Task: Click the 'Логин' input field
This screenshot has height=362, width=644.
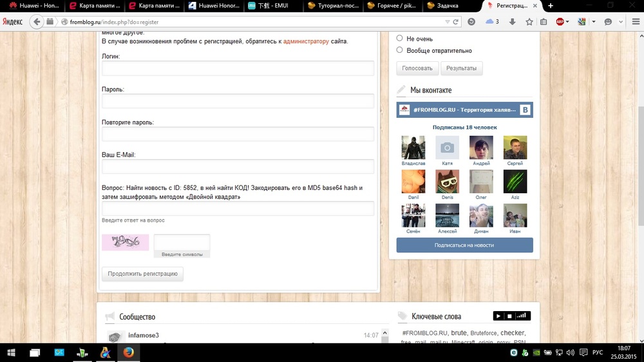Action: point(238,68)
